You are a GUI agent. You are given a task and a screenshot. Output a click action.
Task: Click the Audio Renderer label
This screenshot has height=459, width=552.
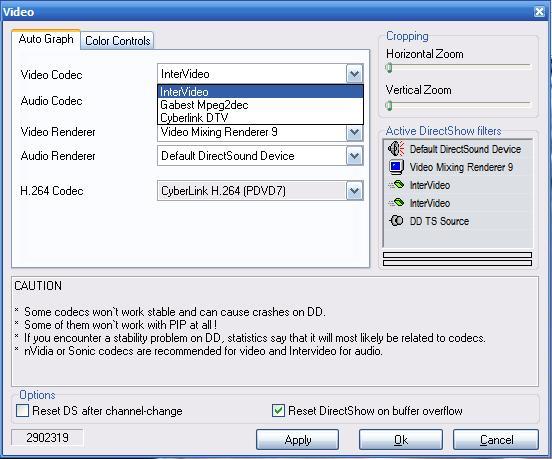click(58, 156)
